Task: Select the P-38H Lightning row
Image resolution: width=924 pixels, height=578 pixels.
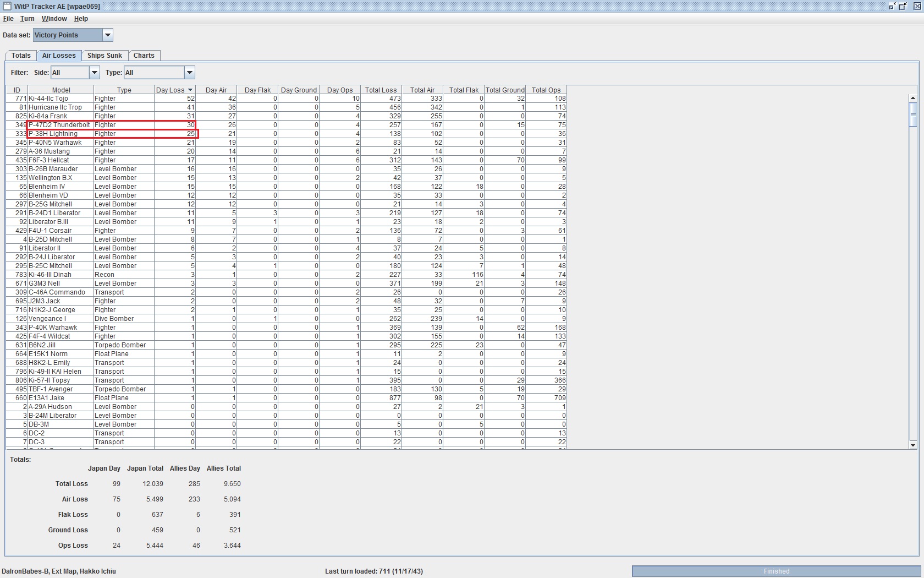Action: click(286, 134)
